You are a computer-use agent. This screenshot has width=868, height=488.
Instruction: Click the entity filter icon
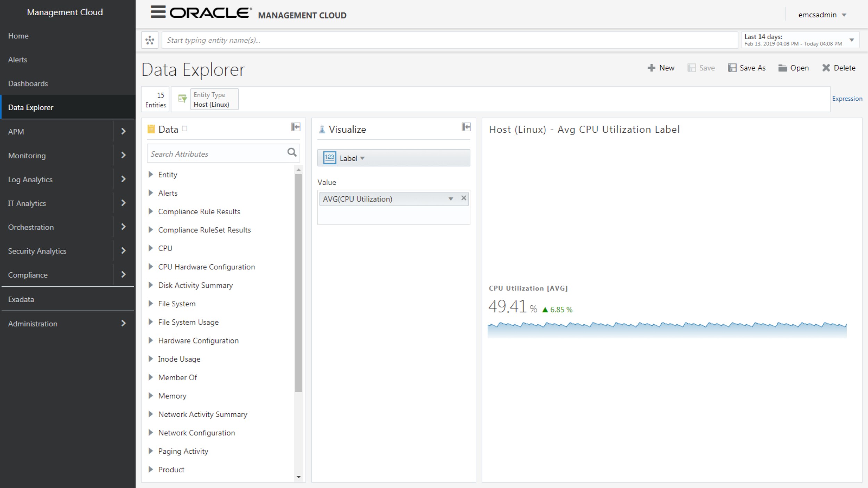tap(182, 99)
